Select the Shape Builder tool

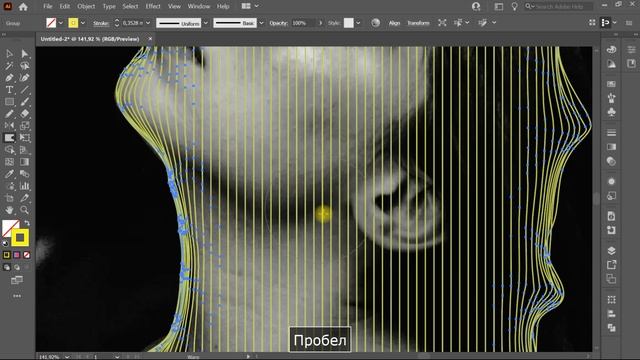pos(9,150)
